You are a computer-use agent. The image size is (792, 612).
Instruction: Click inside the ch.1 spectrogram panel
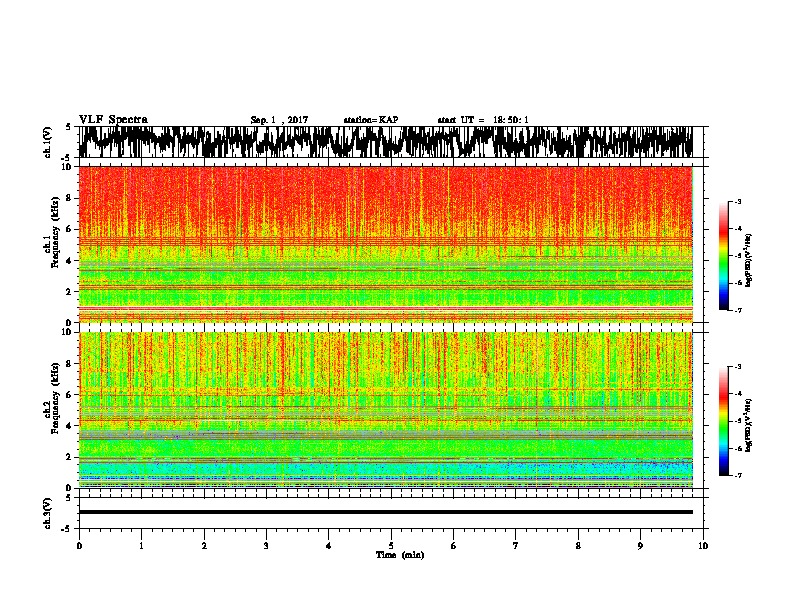click(385, 244)
